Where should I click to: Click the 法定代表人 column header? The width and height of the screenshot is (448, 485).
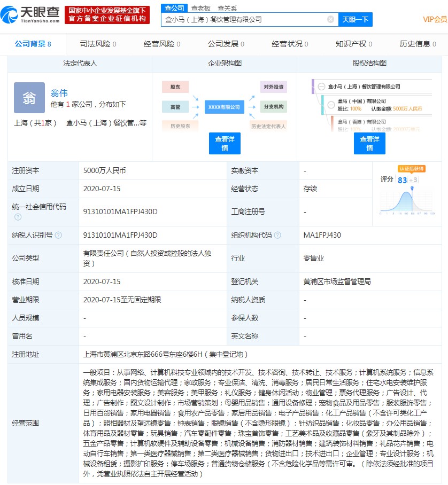(x=80, y=64)
